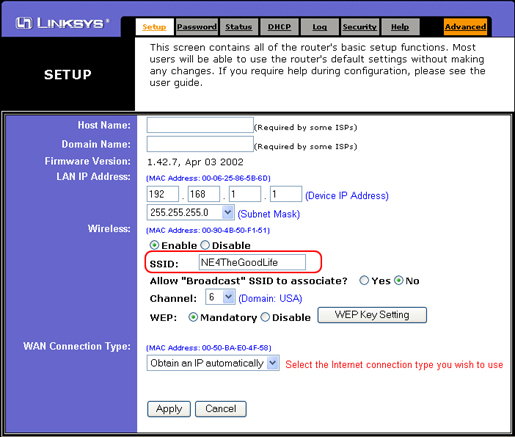The image size is (515, 437).
Task: Set WEP to Disable
Action: [265, 317]
